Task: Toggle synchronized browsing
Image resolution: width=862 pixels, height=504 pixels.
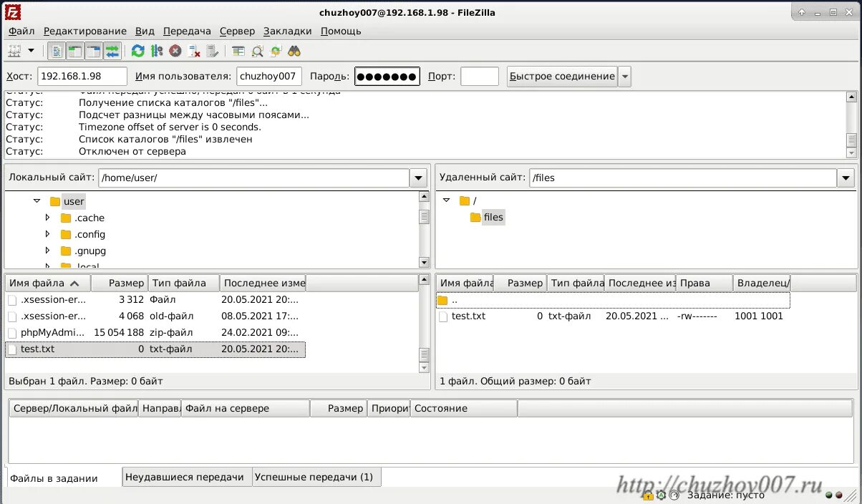Action: click(276, 51)
